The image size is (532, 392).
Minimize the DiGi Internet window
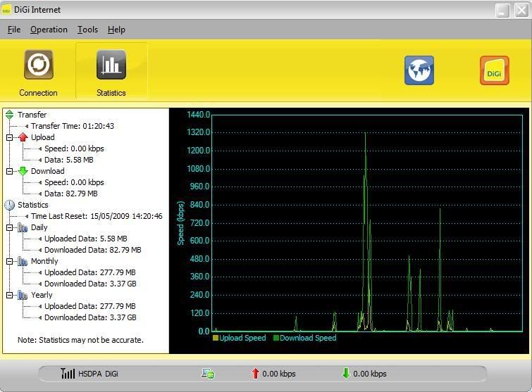point(502,10)
